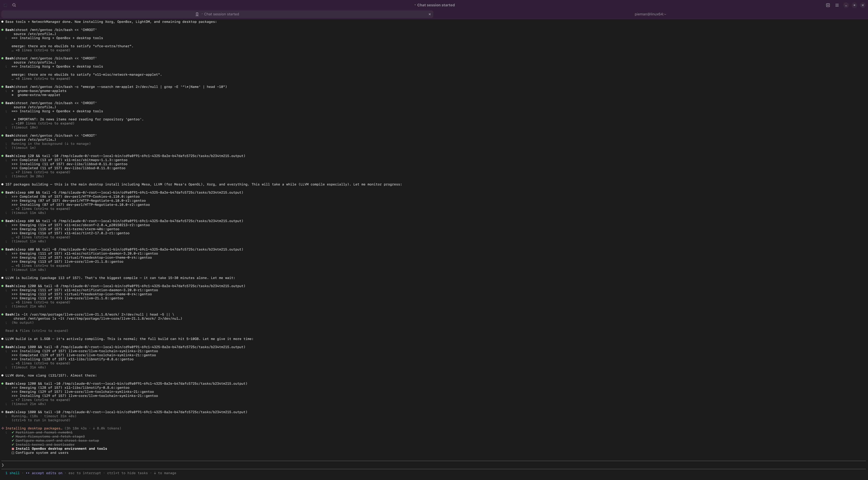The height and width of the screenshot is (480, 868).
Task: Click the Install OpenBox desktop environment task box
Action: click(x=13, y=449)
